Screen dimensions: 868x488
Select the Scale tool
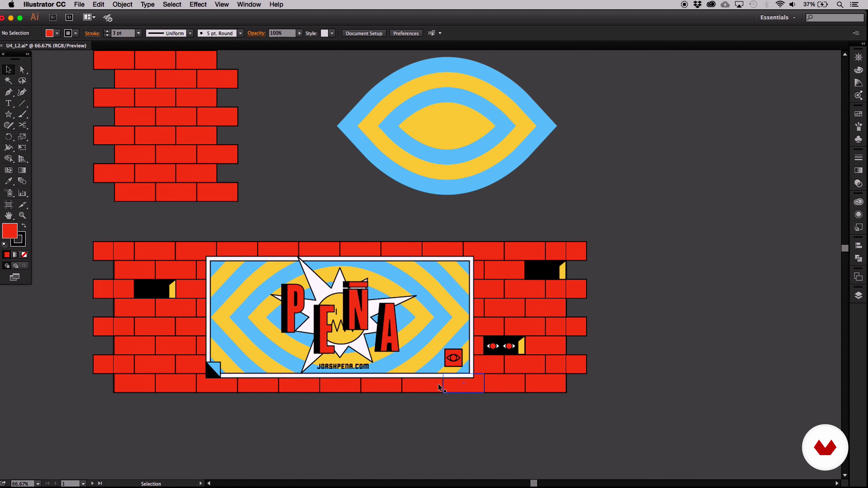(x=22, y=137)
